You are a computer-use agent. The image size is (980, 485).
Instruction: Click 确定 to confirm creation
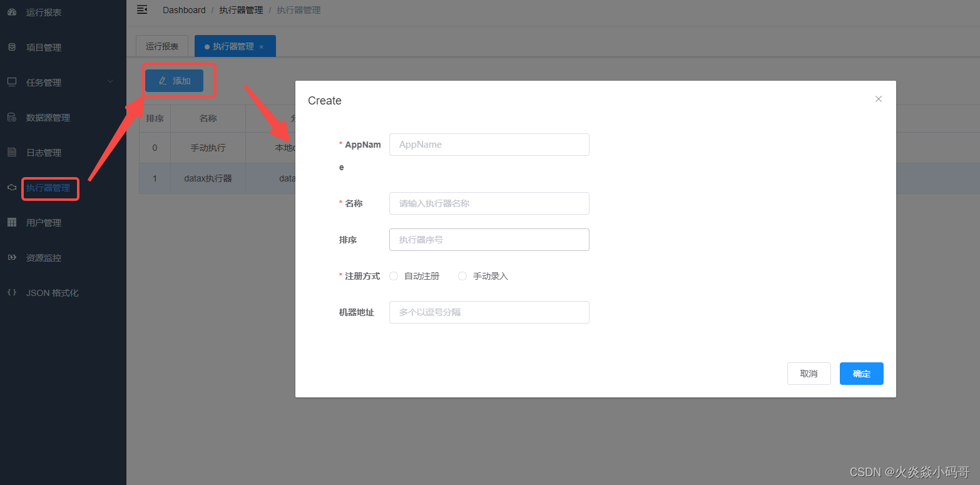pyautogui.click(x=862, y=374)
